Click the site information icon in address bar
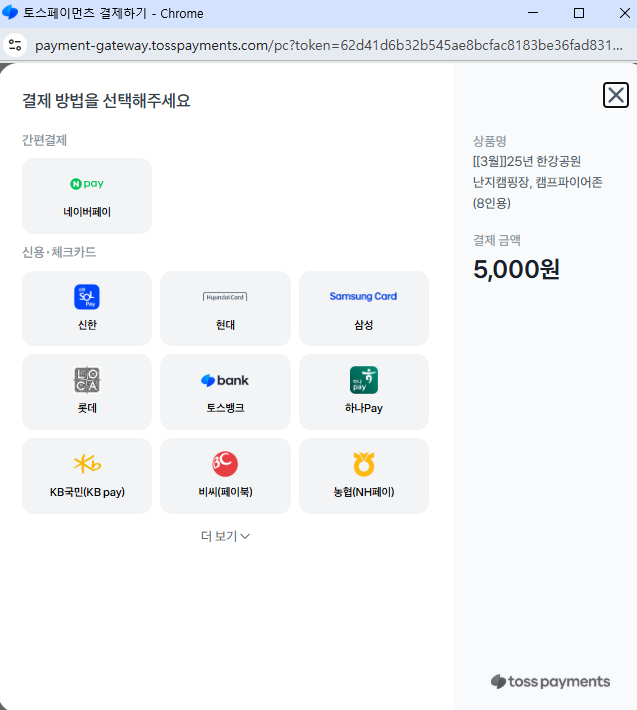 [x=15, y=45]
